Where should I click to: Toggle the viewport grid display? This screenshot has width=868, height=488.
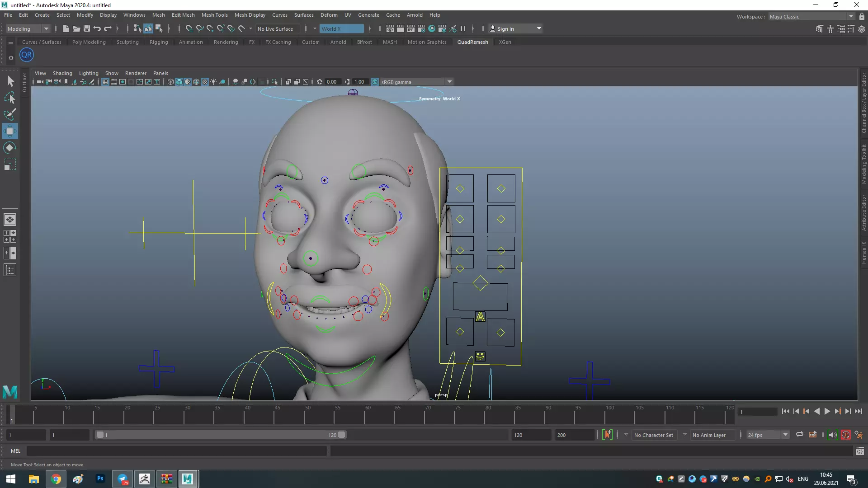(x=105, y=82)
